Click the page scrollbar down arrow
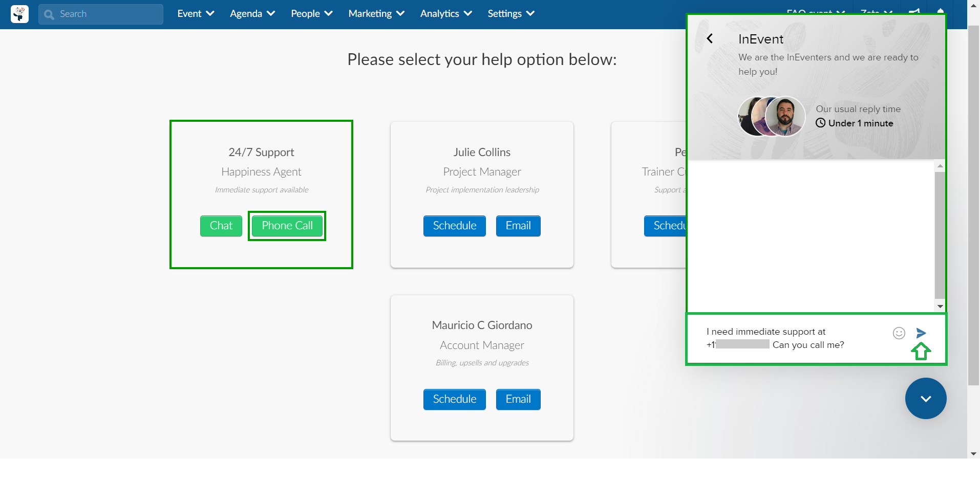 click(x=973, y=454)
